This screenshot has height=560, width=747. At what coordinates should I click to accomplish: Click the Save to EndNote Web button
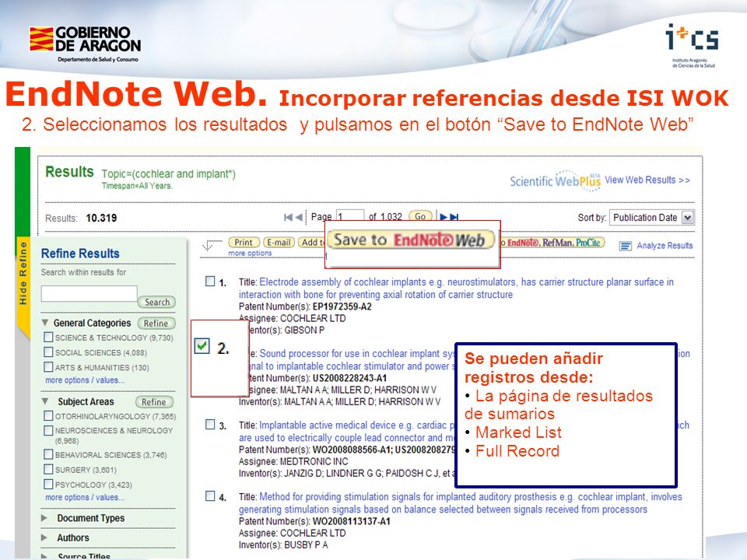(x=412, y=240)
